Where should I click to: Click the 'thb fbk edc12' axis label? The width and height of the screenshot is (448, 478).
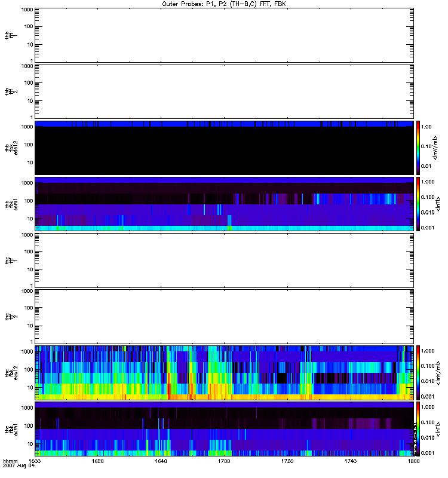pos(11,148)
